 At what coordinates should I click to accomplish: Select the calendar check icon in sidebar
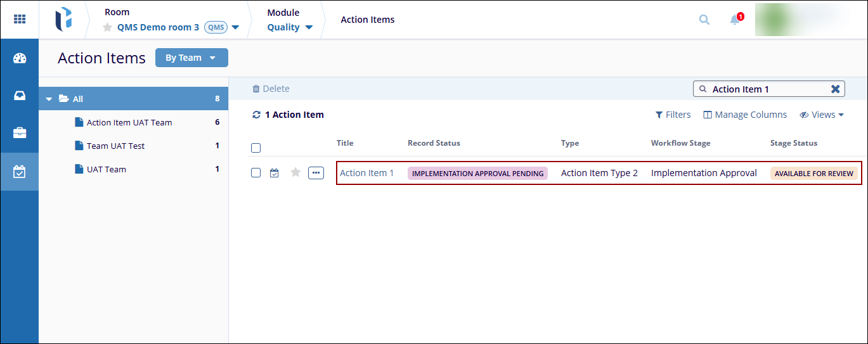point(20,171)
